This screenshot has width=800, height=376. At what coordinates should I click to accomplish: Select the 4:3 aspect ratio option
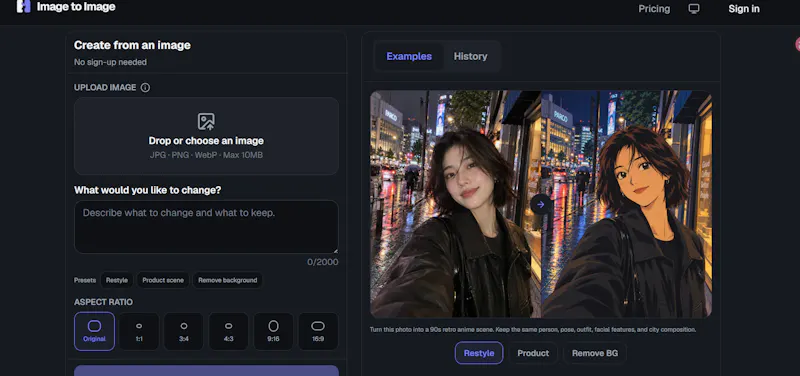pyautogui.click(x=229, y=331)
